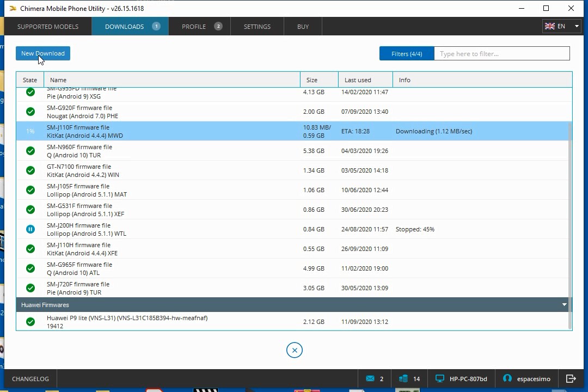Open the Changelog link in the footer
Viewport: 588px width, 392px height.
[30, 379]
